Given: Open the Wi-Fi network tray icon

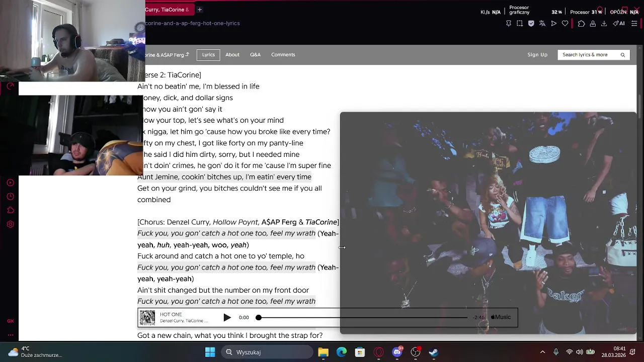Looking at the screenshot, I should click(569, 352).
